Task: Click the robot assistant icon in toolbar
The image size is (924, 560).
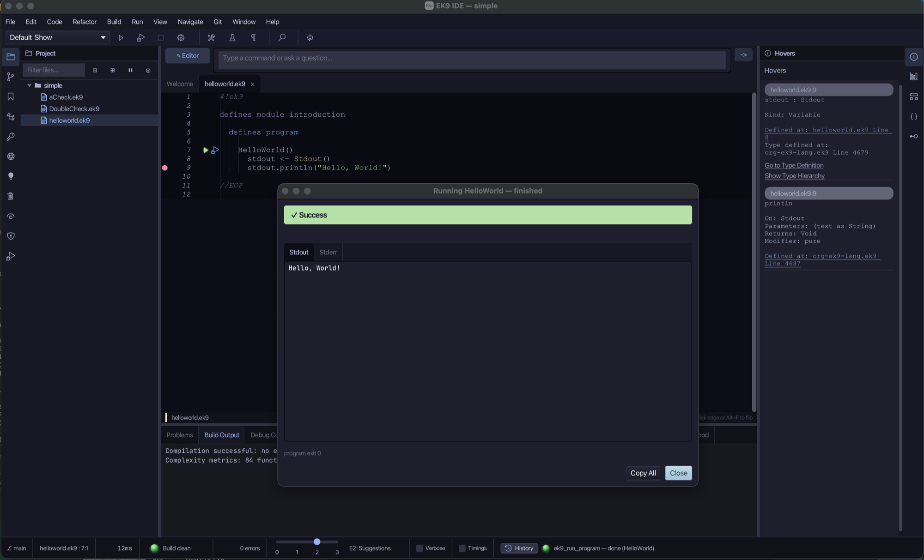Action: coord(310,38)
